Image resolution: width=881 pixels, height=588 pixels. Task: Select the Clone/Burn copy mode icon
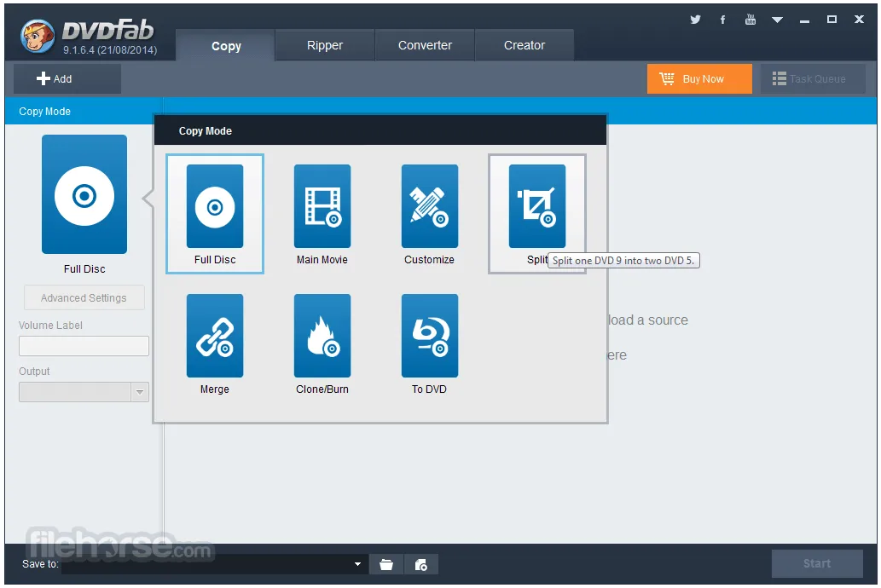point(322,335)
